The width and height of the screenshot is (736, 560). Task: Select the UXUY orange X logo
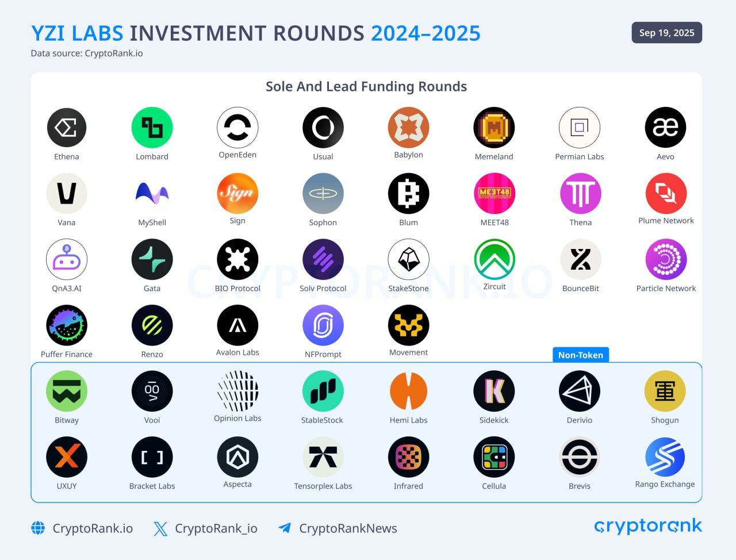[x=67, y=457]
